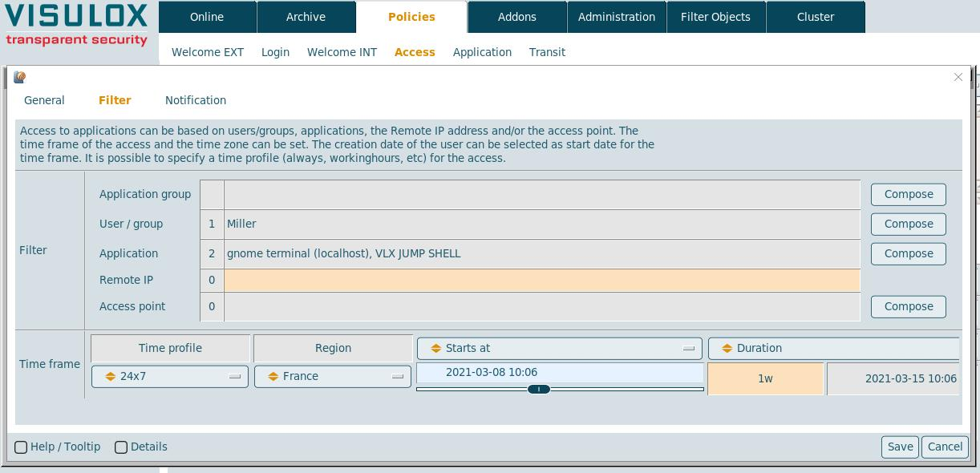The width and height of the screenshot is (980, 473).
Task: Open the General tab
Action: click(44, 100)
